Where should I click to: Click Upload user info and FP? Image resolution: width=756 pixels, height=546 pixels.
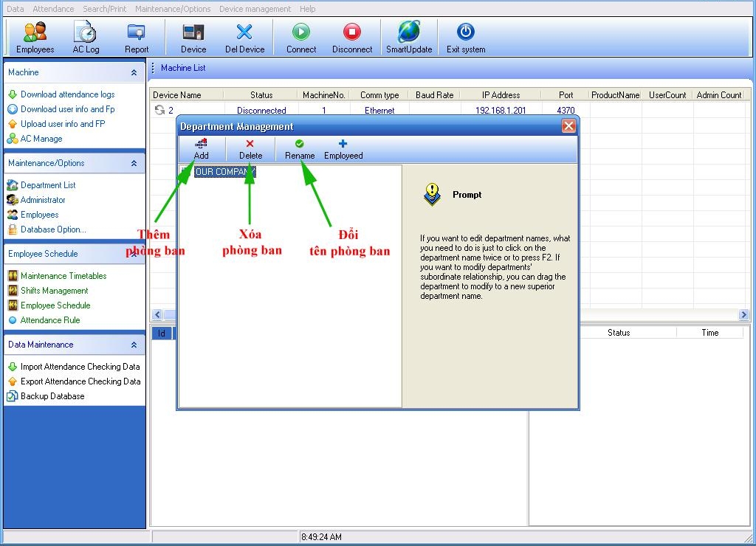(63, 124)
